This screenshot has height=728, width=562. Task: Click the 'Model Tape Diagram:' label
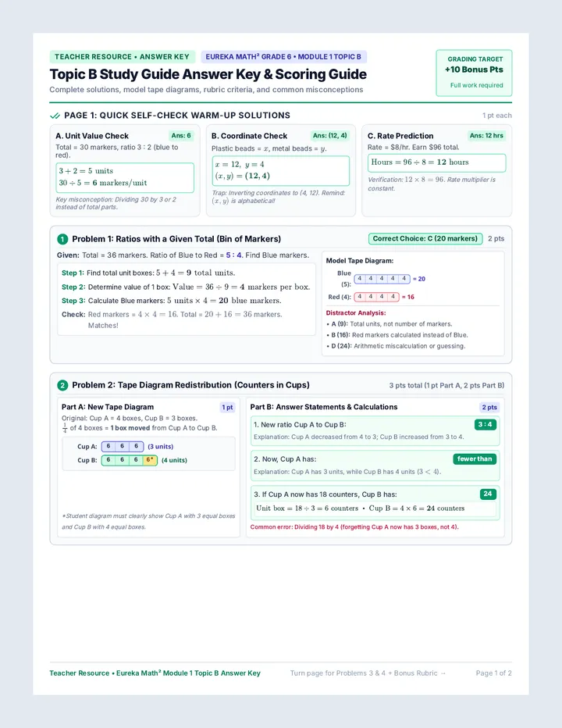click(360, 261)
